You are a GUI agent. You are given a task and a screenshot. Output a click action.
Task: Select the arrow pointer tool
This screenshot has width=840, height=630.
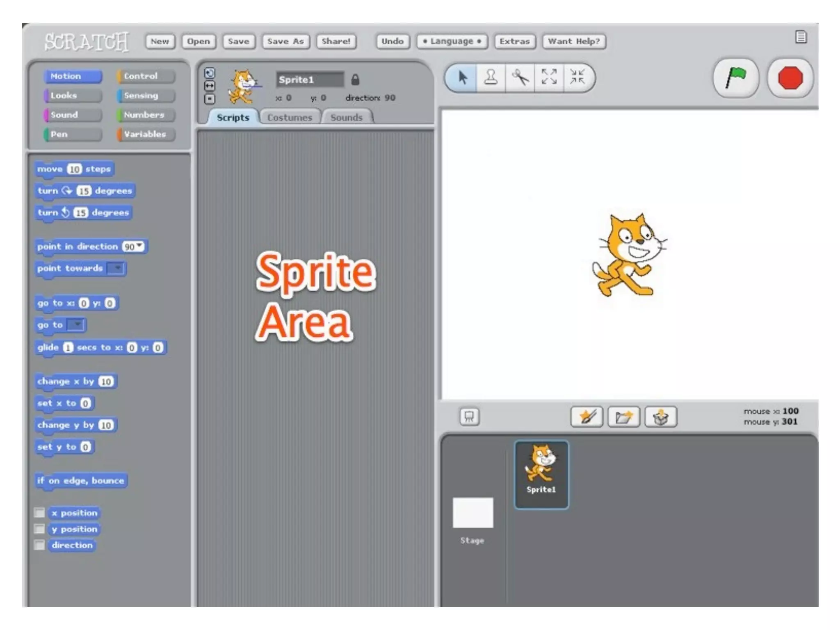click(x=462, y=78)
